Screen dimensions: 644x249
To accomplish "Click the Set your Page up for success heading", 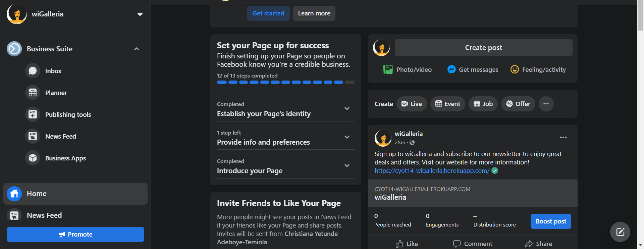I will pyautogui.click(x=273, y=45).
